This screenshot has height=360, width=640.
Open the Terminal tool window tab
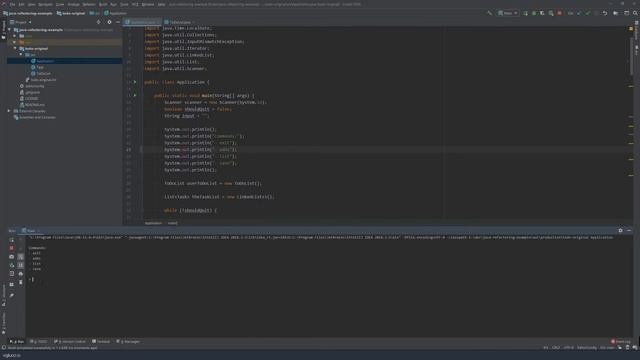click(101, 342)
